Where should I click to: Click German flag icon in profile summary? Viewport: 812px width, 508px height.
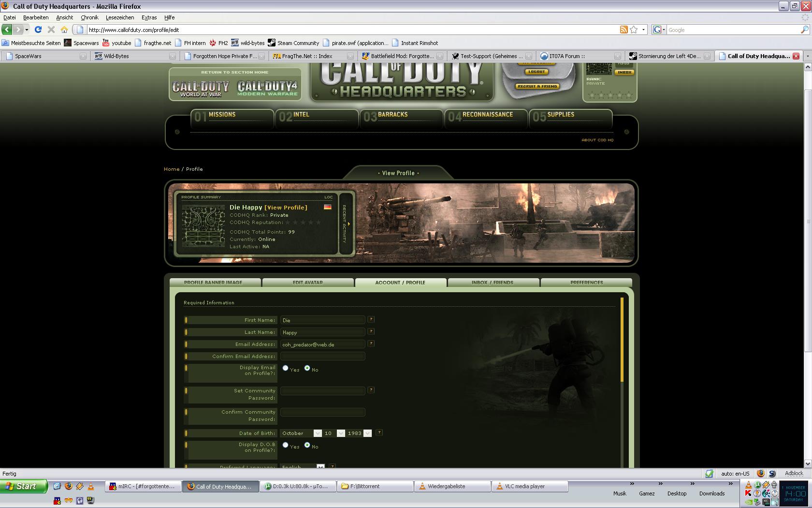328,207
